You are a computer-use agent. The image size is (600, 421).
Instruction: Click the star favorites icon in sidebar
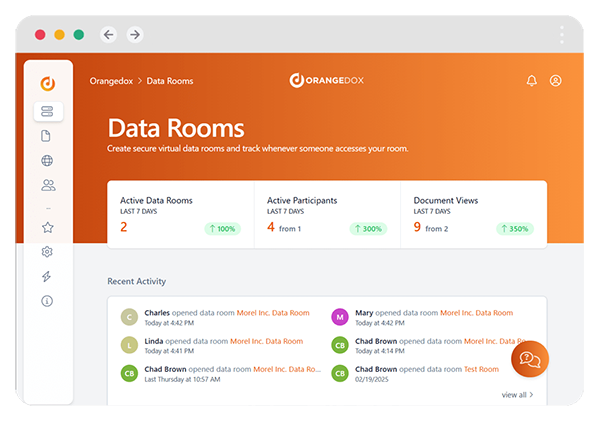click(47, 227)
